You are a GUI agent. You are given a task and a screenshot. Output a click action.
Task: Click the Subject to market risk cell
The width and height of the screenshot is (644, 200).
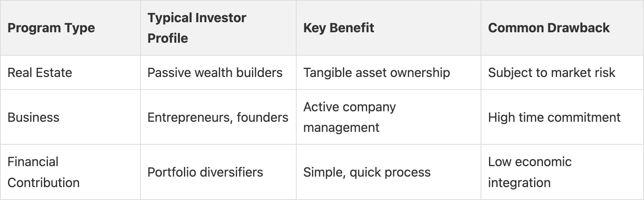click(551, 73)
